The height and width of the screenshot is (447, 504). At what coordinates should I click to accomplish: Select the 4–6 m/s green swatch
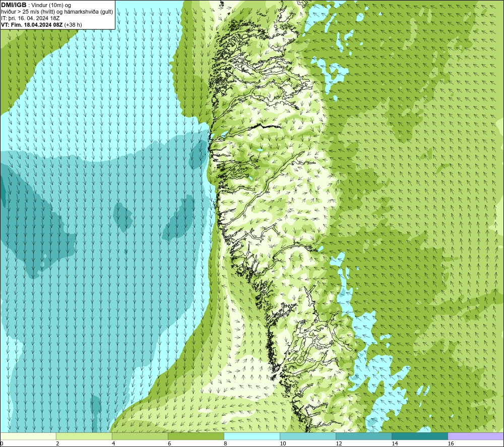[140, 436]
